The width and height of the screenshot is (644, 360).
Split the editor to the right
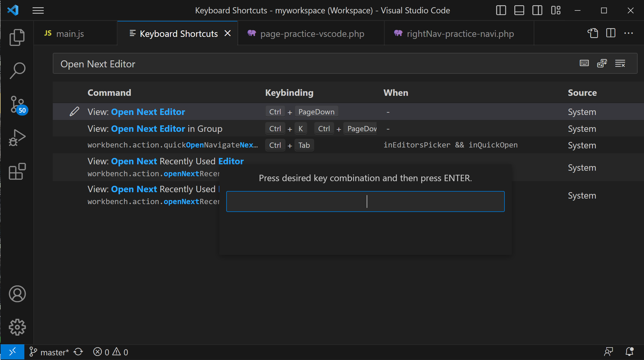point(611,33)
